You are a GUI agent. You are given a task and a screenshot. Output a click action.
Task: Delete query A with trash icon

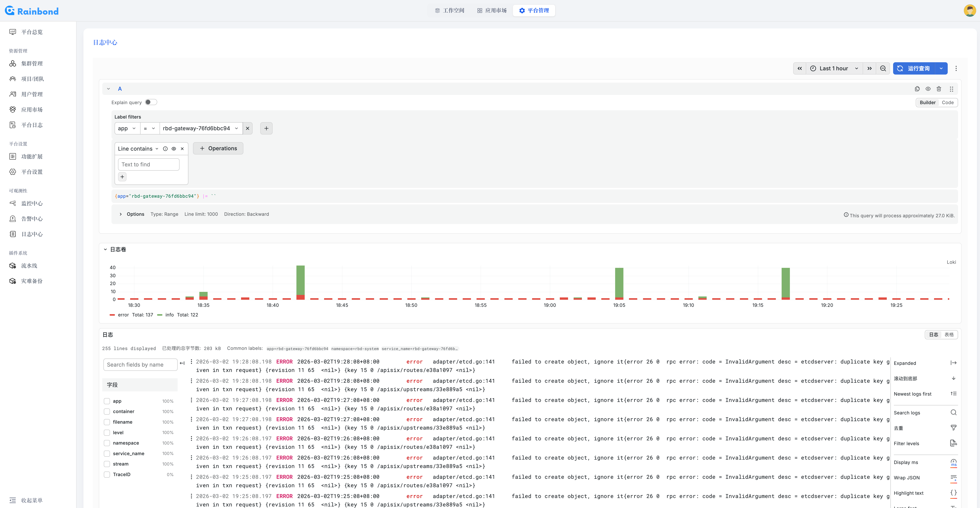point(938,89)
